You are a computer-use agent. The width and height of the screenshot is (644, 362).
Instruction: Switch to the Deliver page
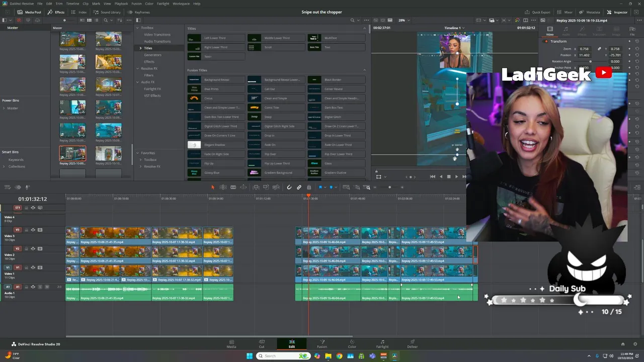(413, 344)
